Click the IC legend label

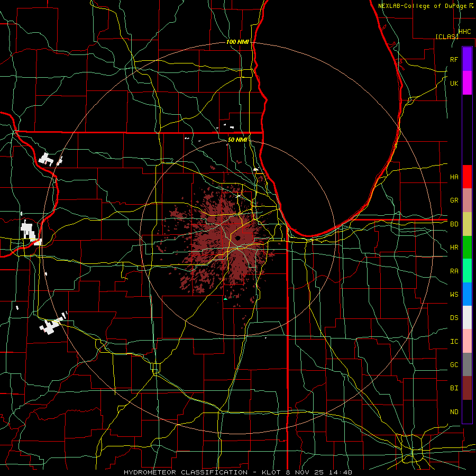(454, 342)
